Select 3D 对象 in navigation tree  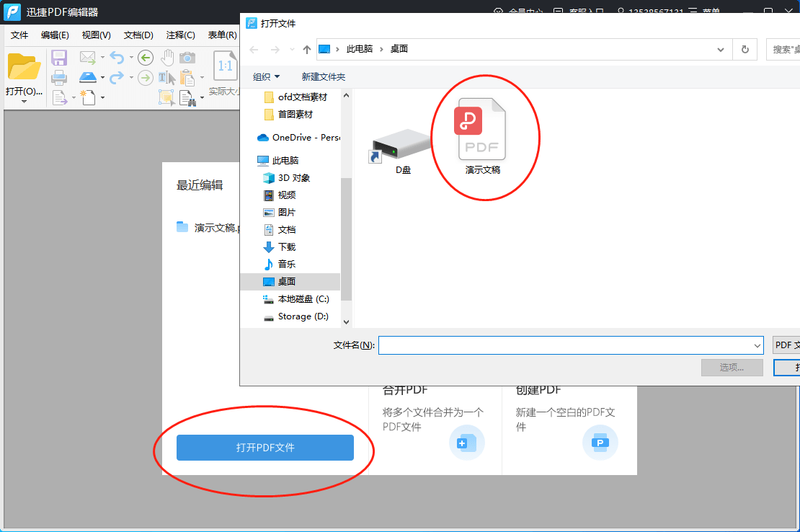pyautogui.click(x=286, y=177)
